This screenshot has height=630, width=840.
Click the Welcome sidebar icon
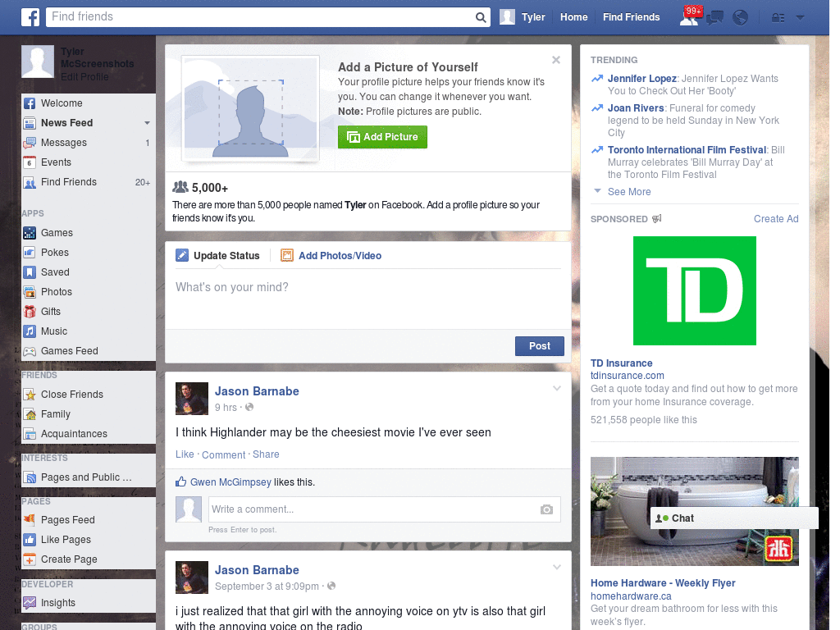point(30,103)
